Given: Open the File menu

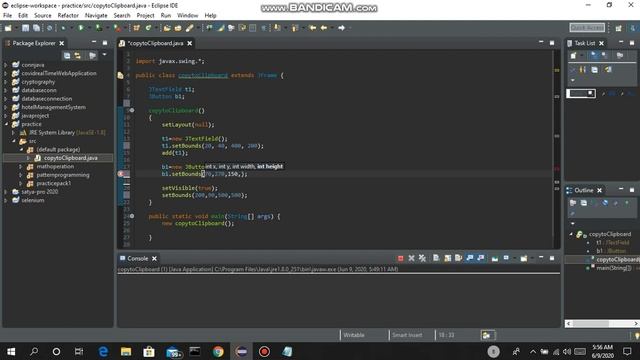Looking at the screenshot, I should tap(7, 16).
